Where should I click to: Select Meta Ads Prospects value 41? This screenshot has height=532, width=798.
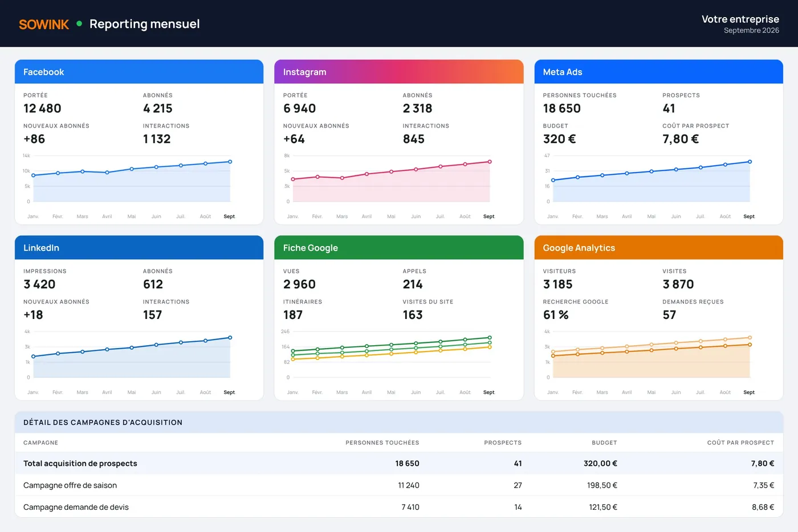[x=669, y=108]
